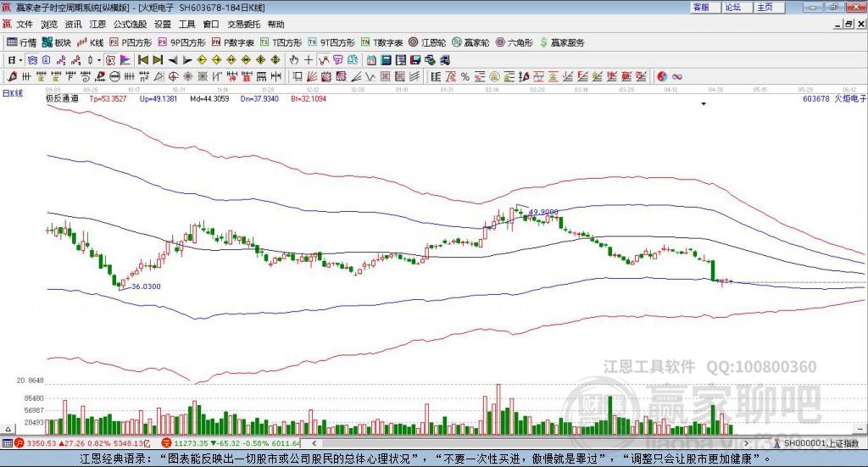Click the Up=49.1381 value
The width and height of the screenshot is (868, 467).
pos(159,98)
